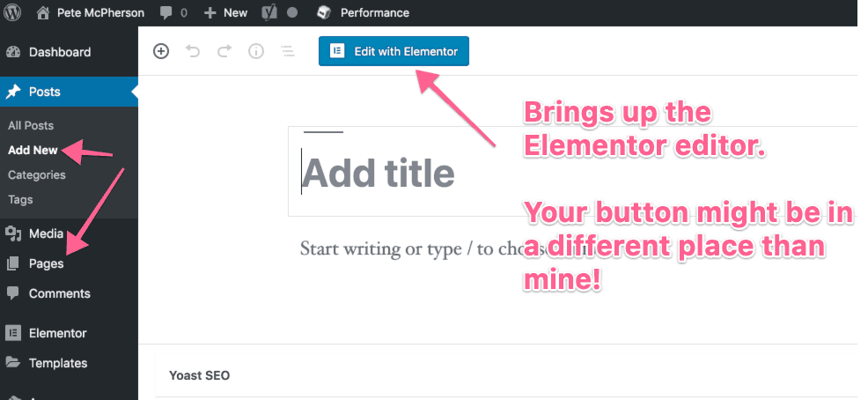The image size is (868, 400).
Task: Open Categories under Posts
Action: (37, 175)
